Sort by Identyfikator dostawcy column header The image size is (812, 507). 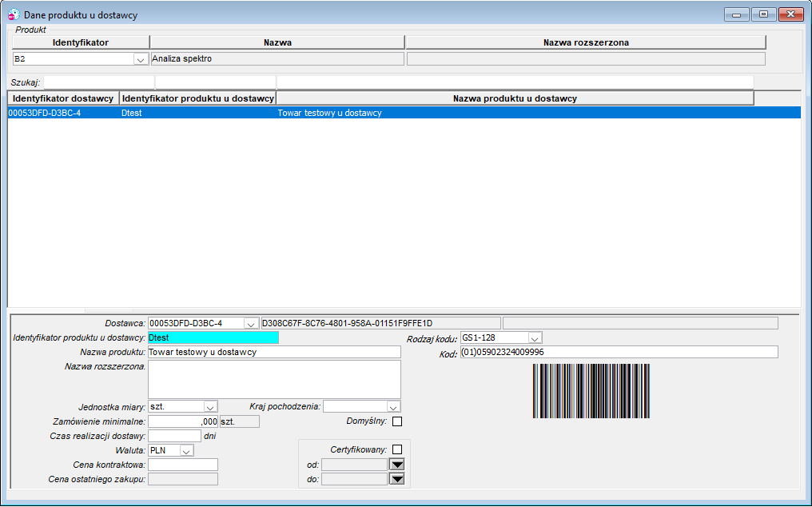[63, 98]
